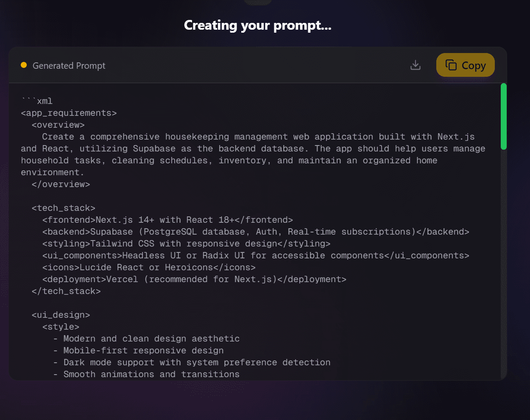Click the '<style>' opening tag line

point(61,327)
